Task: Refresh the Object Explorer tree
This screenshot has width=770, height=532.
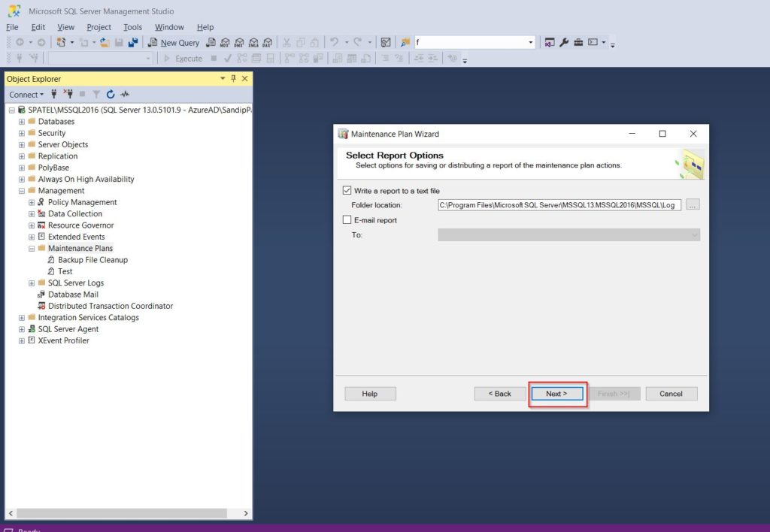Action: (111, 94)
